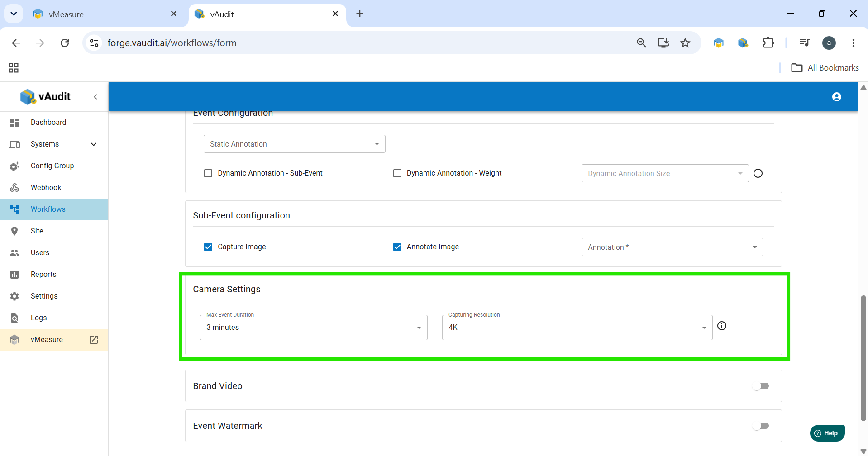Open the Max Event Duration dropdown
This screenshot has width=868, height=456.
pos(314,327)
